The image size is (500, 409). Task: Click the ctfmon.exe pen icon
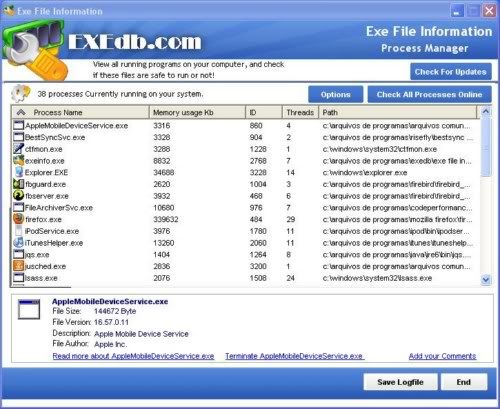coord(19,149)
